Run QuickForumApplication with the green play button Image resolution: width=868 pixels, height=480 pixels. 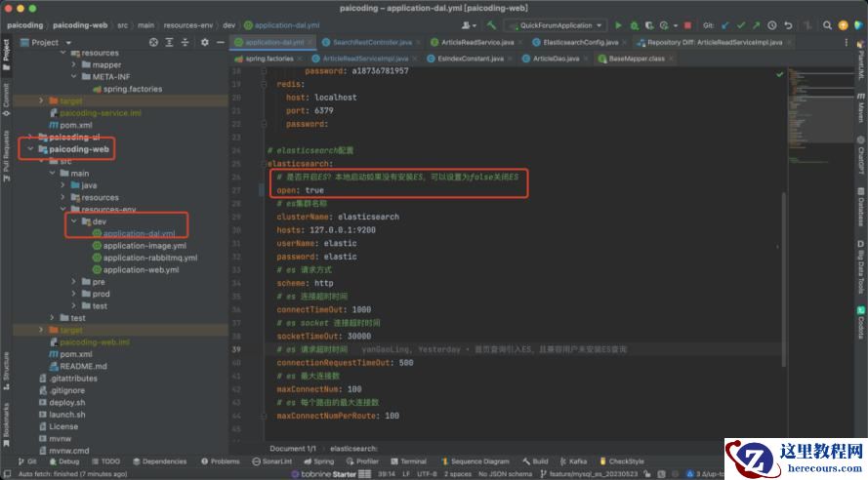(x=619, y=24)
